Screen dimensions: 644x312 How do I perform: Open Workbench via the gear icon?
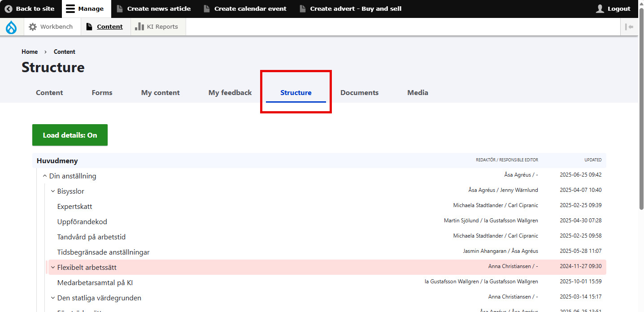tap(33, 27)
